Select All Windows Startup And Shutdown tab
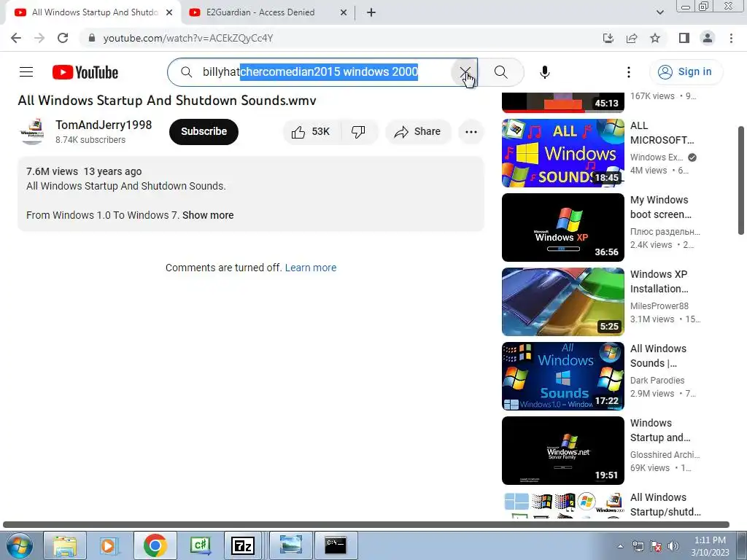747x560 pixels. (x=93, y=12)
